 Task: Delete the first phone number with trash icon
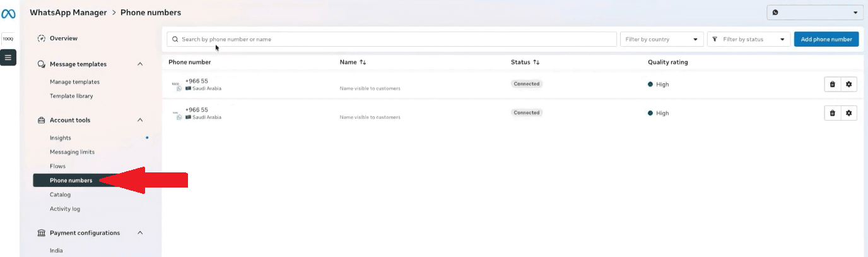(833, 84)
